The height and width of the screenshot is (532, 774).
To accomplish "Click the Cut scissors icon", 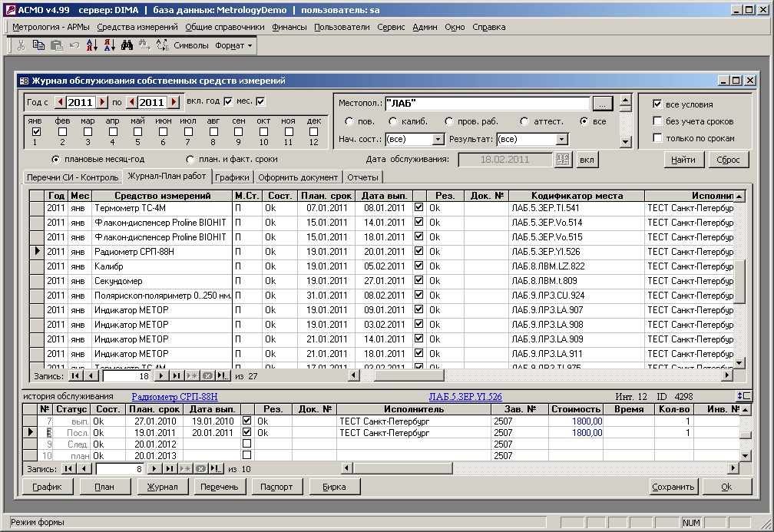I will (x=21, y=45).
